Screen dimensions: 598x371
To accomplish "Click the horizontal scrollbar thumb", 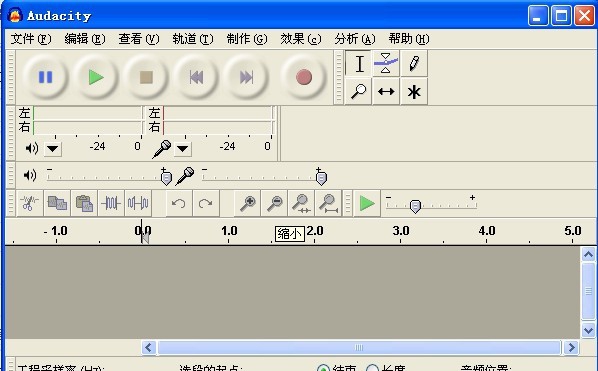I will pos(359,347).
